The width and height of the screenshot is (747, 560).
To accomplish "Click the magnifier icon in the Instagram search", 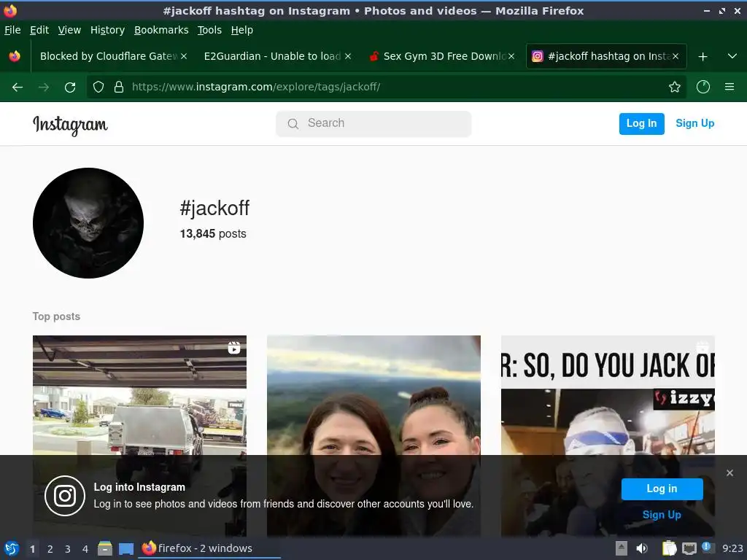I will coord(293,124).
